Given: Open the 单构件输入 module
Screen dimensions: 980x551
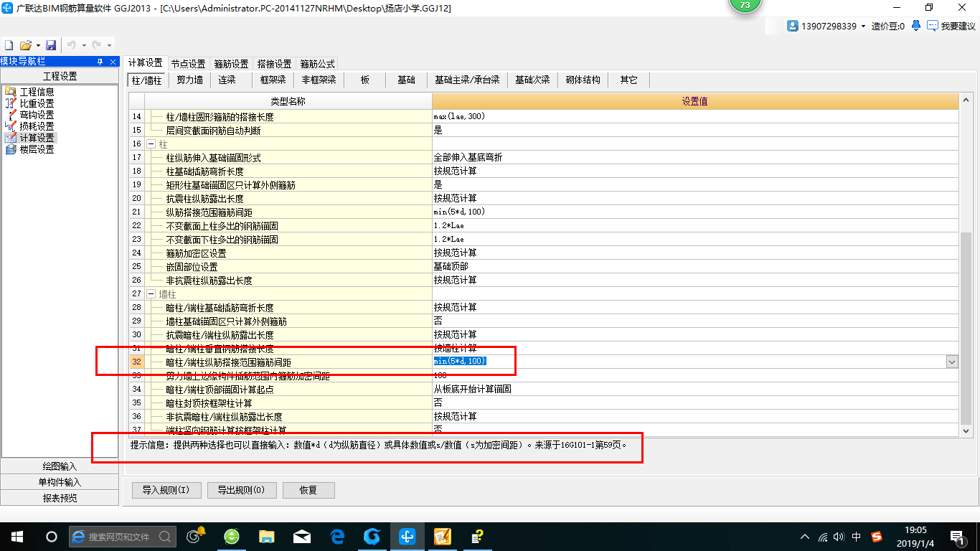Looking at the screenshot, I should (60, 482).
